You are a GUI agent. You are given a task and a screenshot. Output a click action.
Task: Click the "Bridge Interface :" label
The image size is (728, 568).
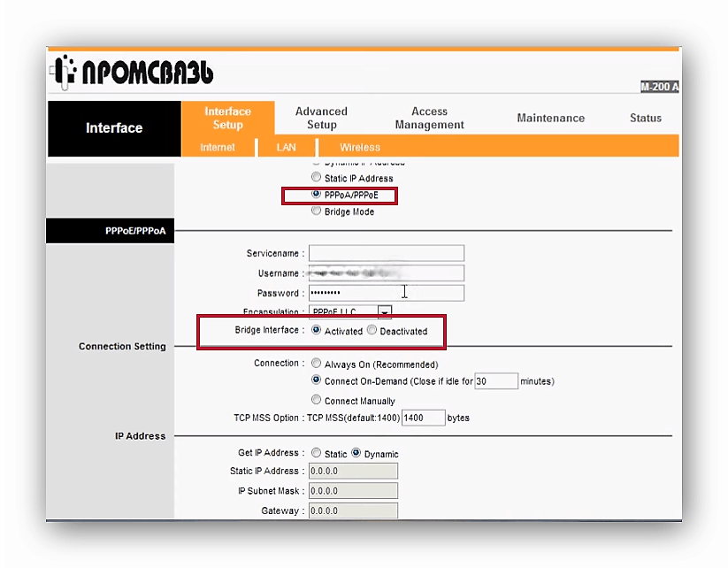tap(269, 330)
